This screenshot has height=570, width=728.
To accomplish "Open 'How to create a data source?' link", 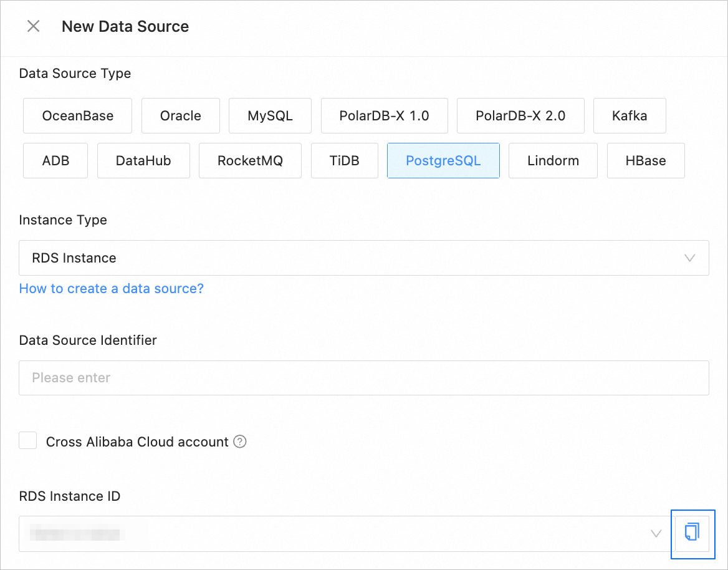I will tap(112, 289).
